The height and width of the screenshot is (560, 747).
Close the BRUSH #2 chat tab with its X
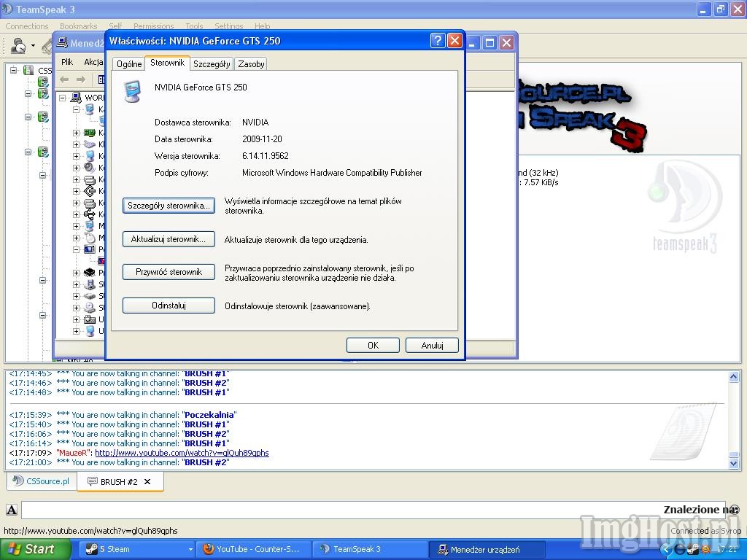pyautogui.click(x=147, y=481)
